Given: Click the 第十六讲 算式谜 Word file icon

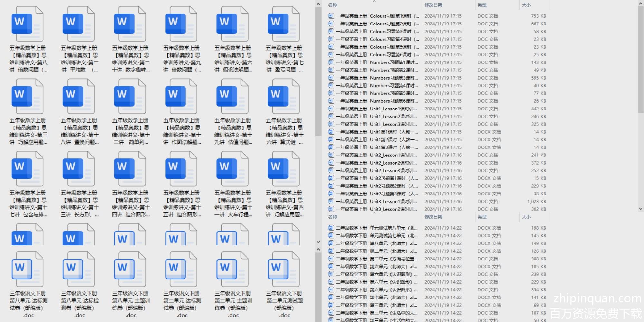Looking at the screenshot, I should (284, 97).
